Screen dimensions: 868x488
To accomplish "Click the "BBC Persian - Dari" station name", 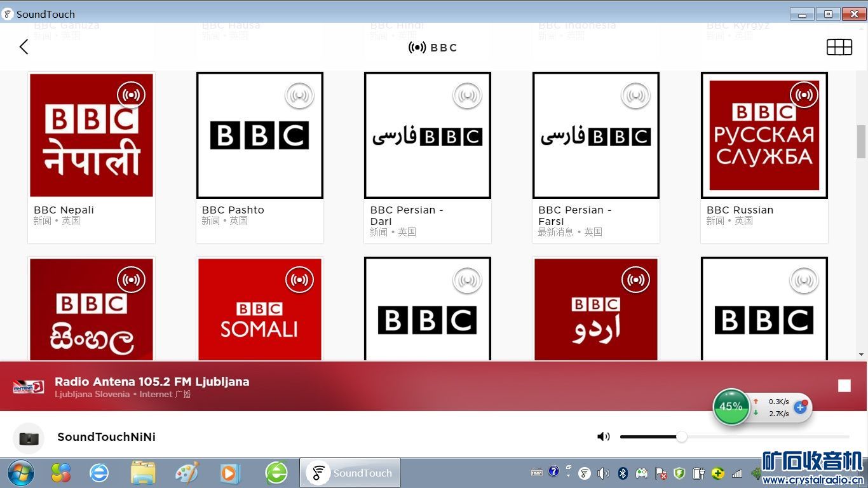I will click(407, 215).
